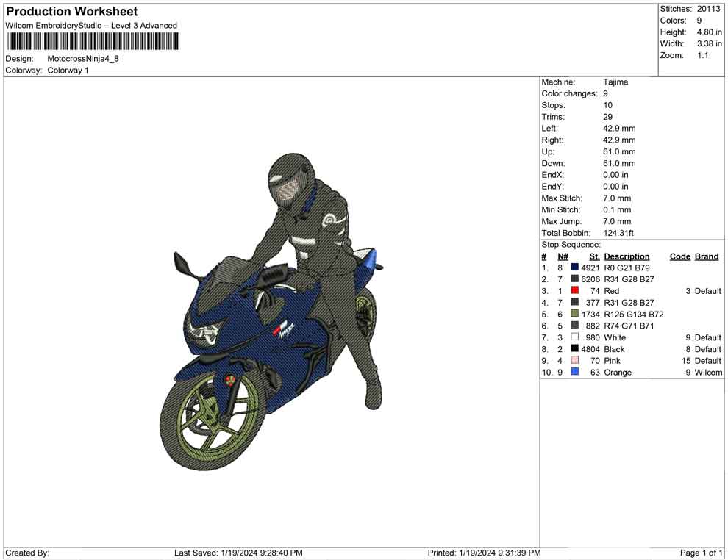Click the stitch count 4804 in Black row
The width and height of the screenshot is (728, 560).
point(590,348)
